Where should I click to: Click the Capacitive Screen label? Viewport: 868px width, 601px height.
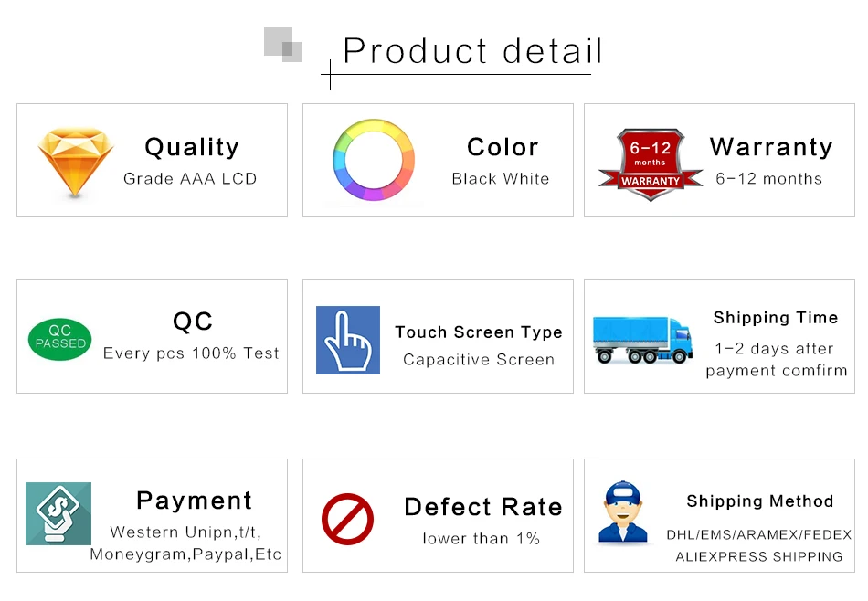point(479,360)
